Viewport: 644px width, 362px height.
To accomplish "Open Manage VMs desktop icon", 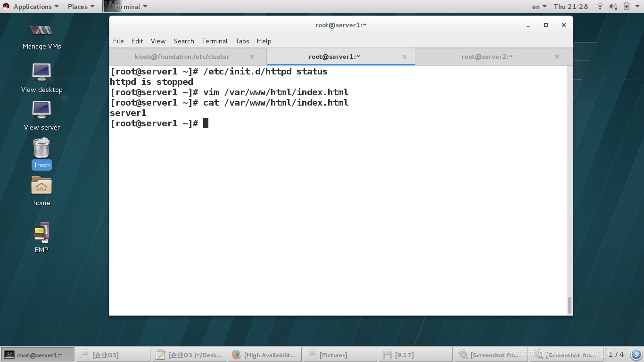I will pyautogui.click(x=41, y=36).
